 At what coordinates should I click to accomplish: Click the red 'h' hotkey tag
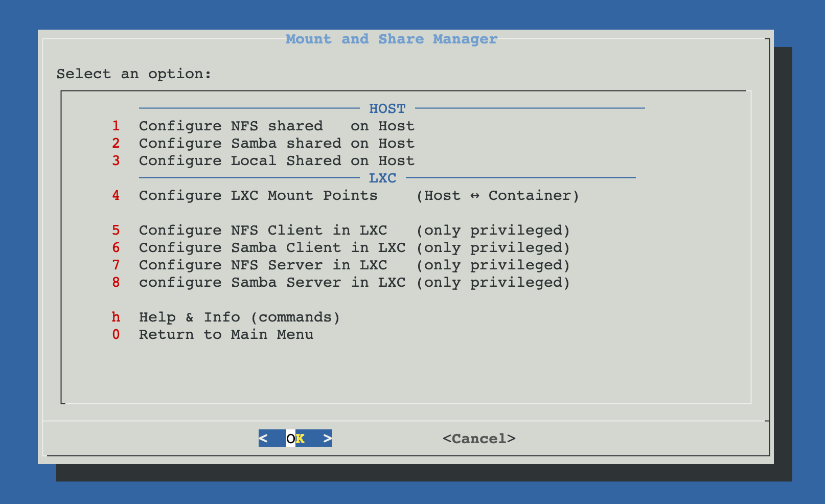(116, 317)
